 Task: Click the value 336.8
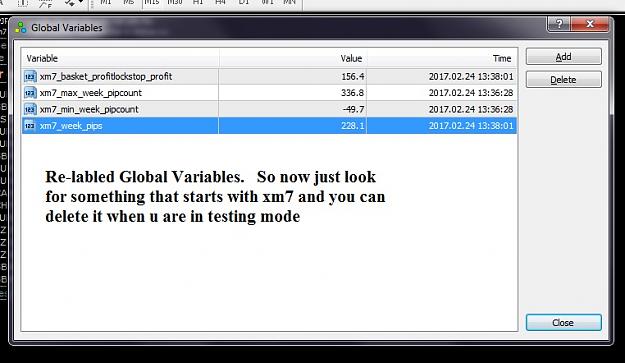click(x=352, y=93)
